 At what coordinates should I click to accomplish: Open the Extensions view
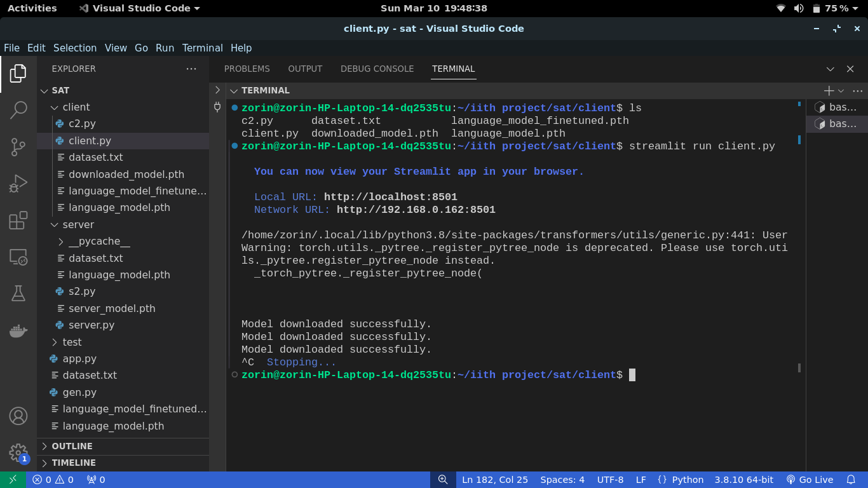click(x=18, y=220)
